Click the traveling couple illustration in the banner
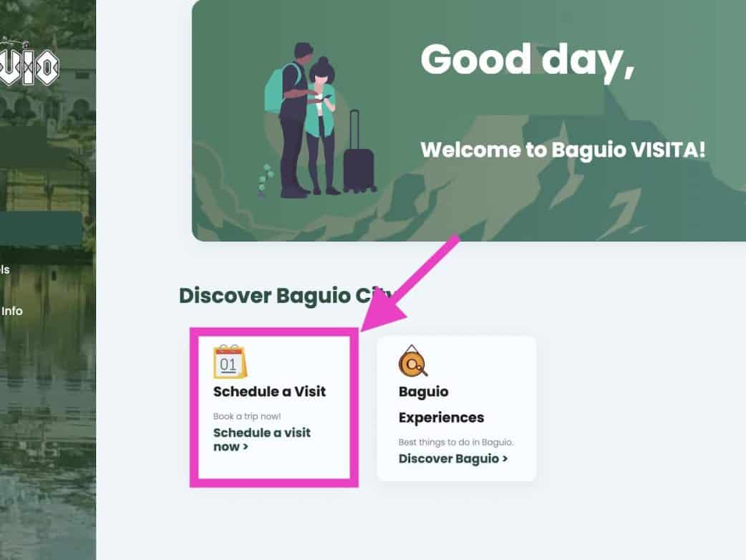This screenshot has height=560, width=746. tap(301, 120)
